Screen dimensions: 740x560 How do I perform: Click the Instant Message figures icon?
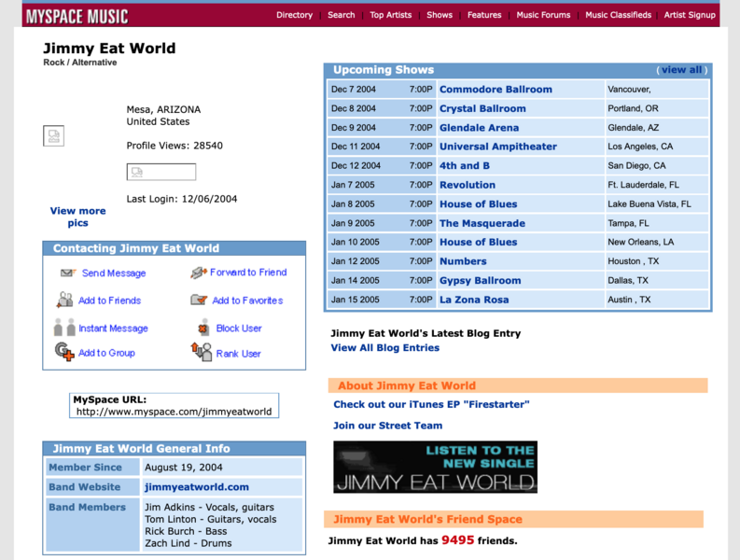(x=64, y=328)
